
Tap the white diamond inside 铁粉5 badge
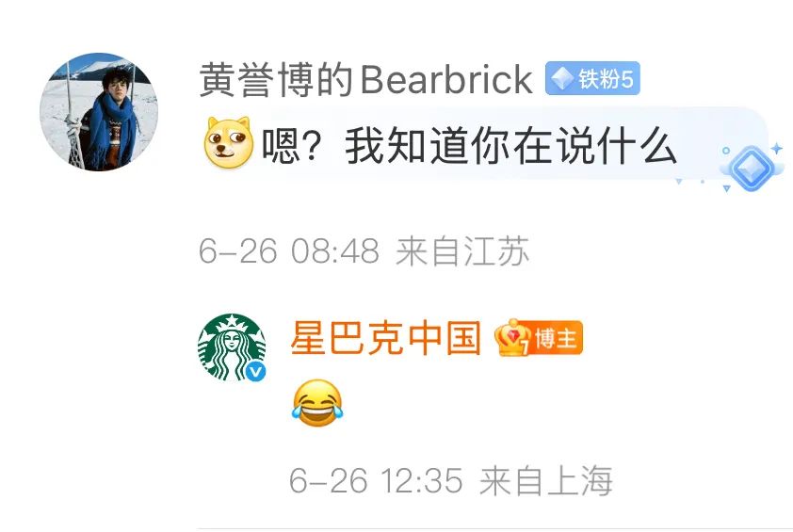coord(561,78)
